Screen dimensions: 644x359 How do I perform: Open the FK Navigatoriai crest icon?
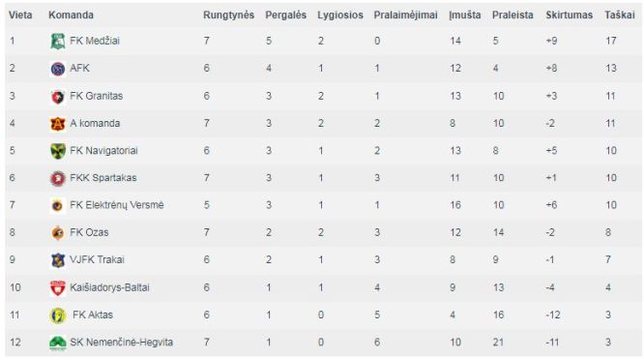[x=58, y=151]
